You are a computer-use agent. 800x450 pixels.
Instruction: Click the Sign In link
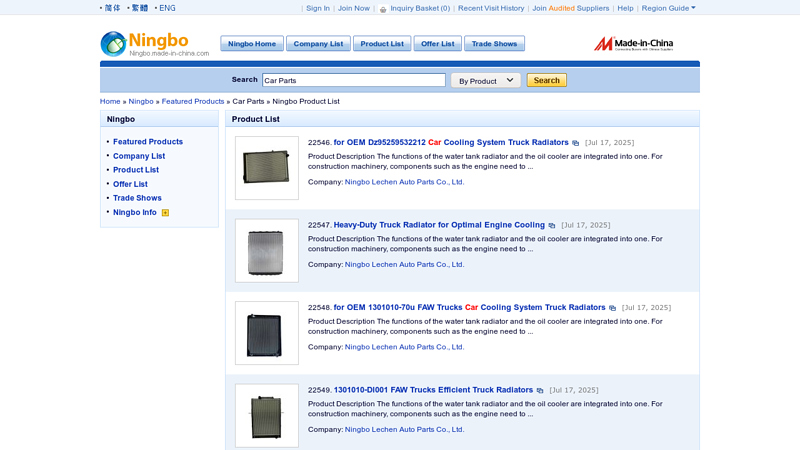(318, 8)
